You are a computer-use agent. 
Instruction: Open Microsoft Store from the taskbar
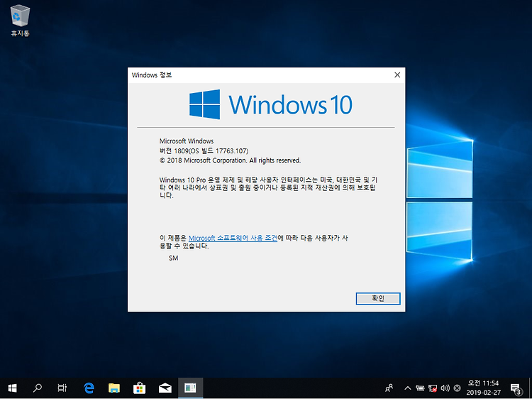[140, 388]
